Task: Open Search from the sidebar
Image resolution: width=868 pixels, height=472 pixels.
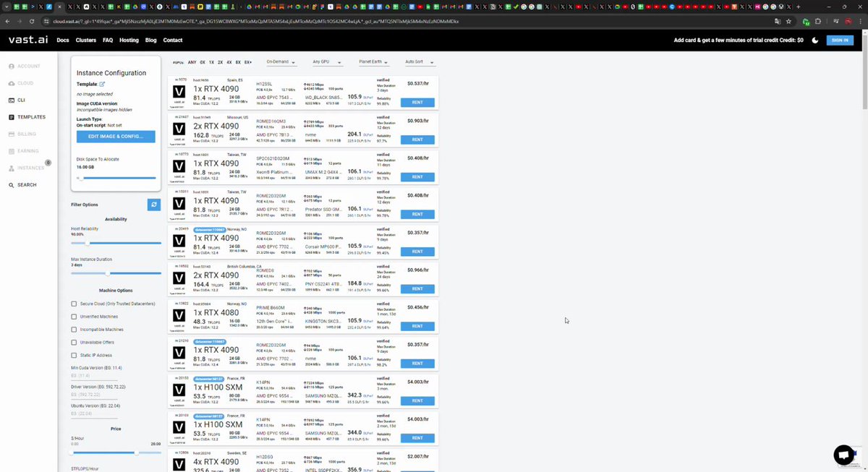Action: [x=22, y=185]
